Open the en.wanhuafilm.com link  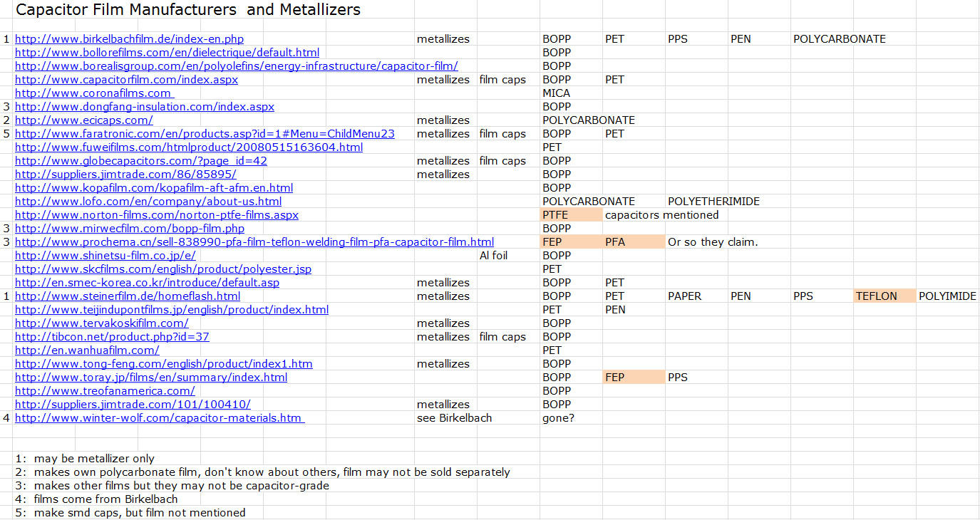coord(87,350)
